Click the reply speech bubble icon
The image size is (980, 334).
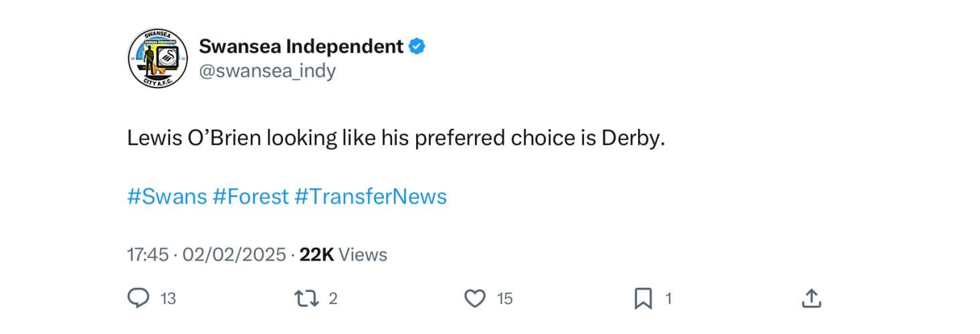pyautogui.click(x=138, y=298)
